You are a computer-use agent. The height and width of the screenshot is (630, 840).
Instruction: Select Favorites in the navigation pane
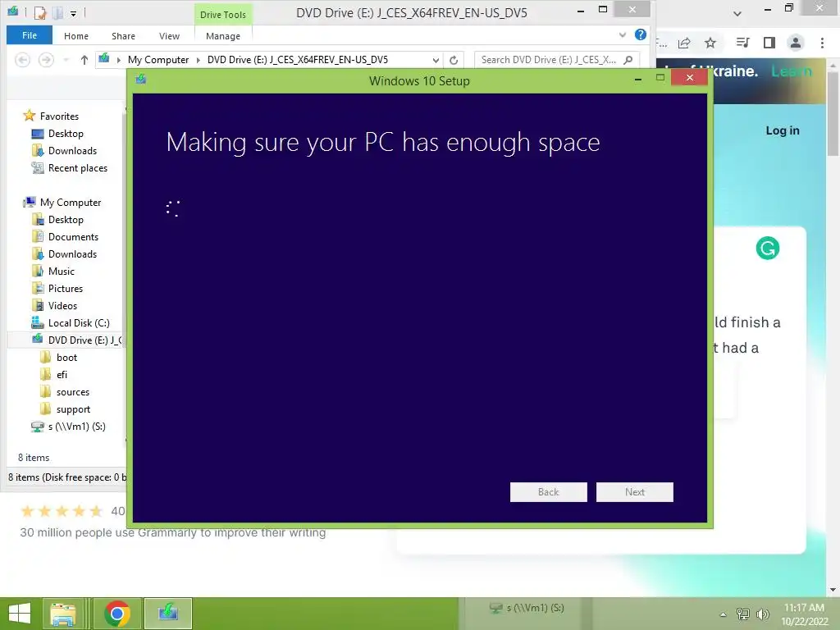59,116
